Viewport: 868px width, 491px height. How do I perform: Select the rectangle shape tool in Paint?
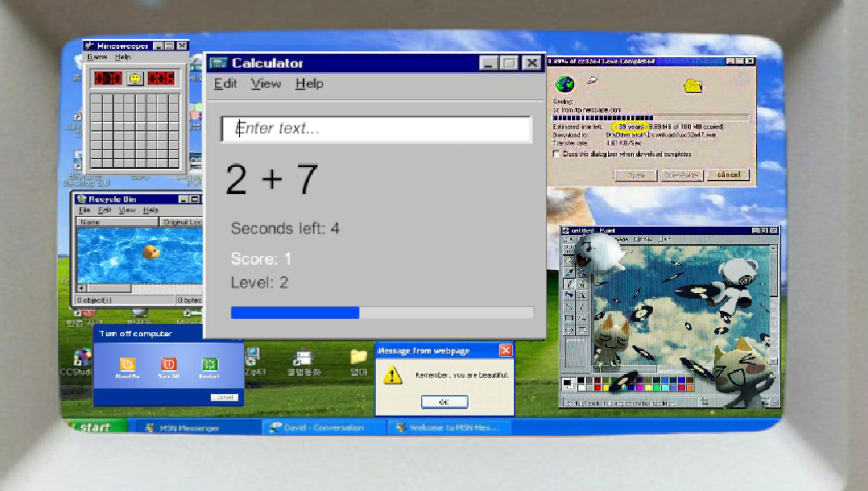[x=569, y=318]
